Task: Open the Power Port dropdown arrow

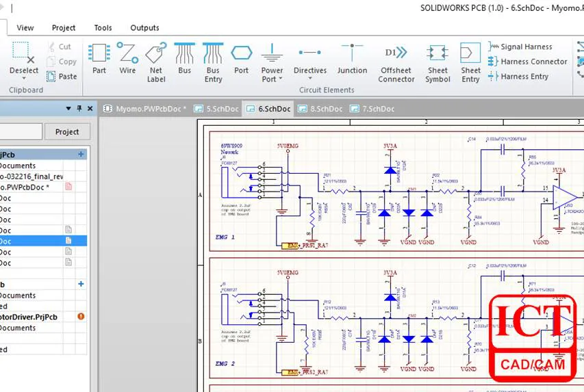Action: tap(281, 79)
